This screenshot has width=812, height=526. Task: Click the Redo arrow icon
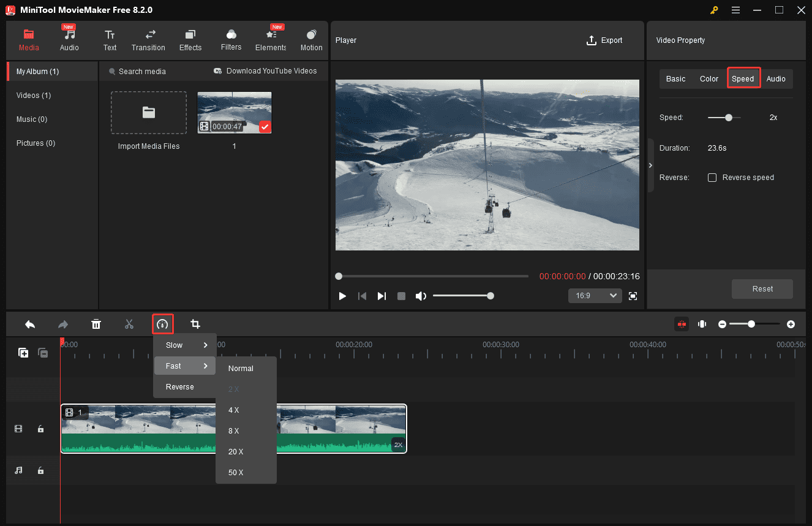[63, 324]
